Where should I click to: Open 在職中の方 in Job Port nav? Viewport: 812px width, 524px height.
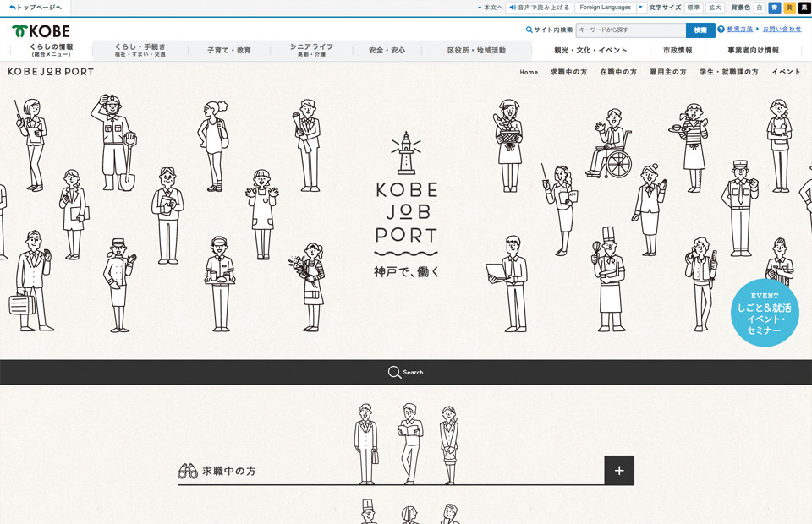(618, 72)
